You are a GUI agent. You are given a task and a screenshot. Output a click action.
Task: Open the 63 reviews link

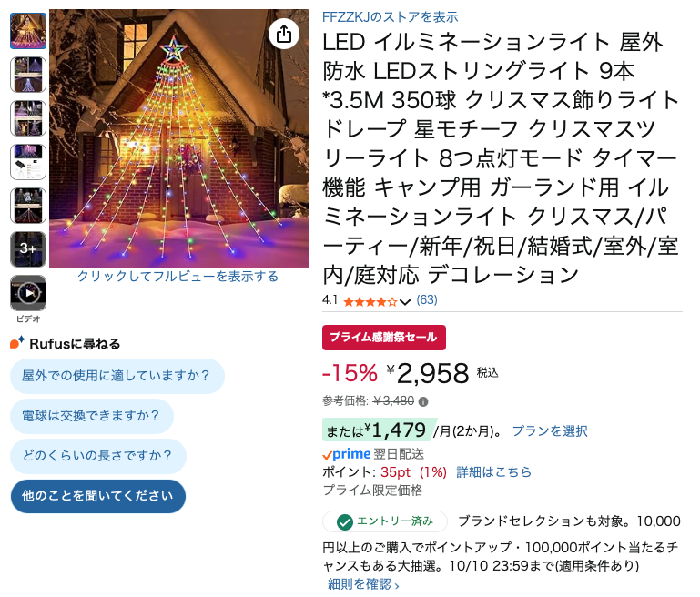tap(427, 299)
